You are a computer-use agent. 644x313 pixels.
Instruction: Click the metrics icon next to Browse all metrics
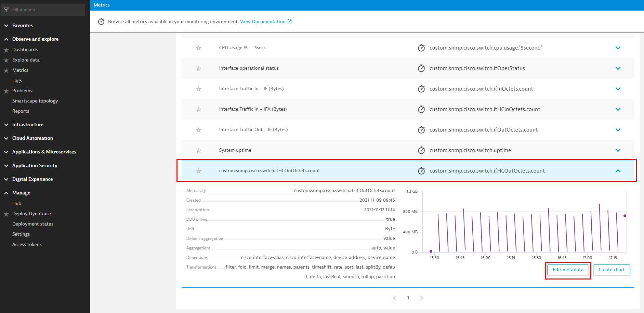click(101, 22)
